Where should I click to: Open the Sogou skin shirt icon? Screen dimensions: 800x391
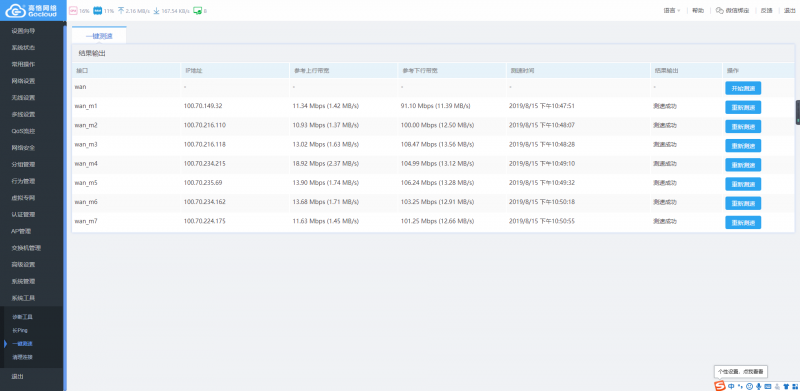point(786,386)
